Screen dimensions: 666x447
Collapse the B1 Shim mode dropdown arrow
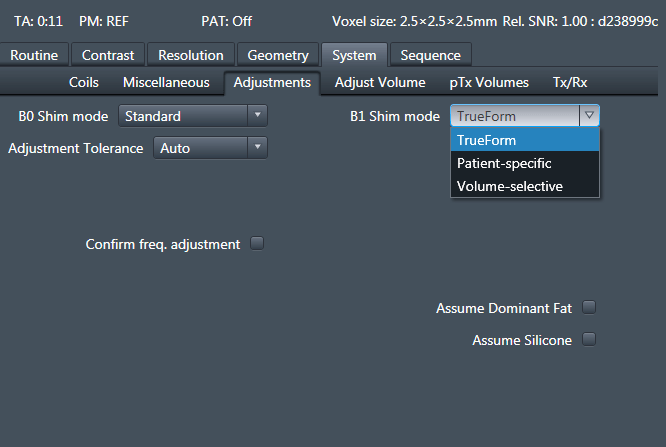coord(590,116)
